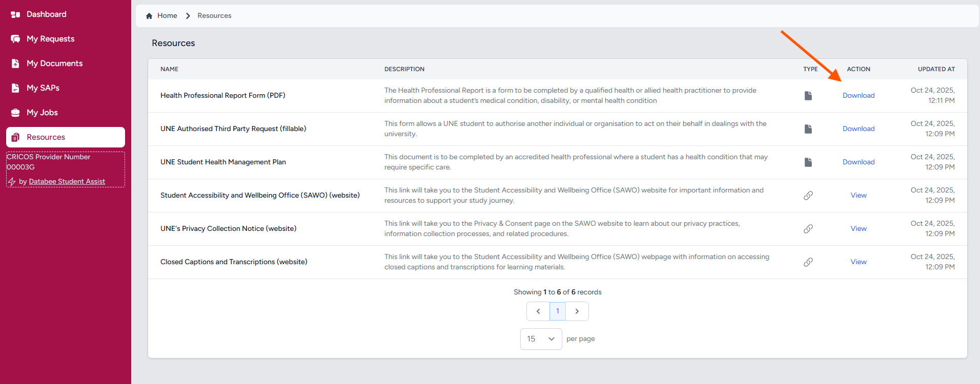View the Closed Captions and Transcriptions website
980x384 pixels.
coord(859,262)
